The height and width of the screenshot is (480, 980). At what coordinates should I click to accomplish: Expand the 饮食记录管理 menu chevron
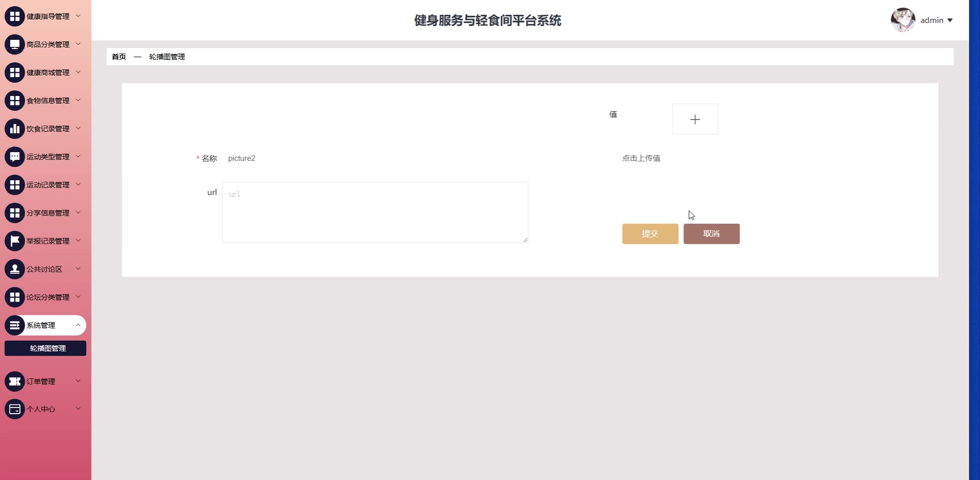coord(78,128)
